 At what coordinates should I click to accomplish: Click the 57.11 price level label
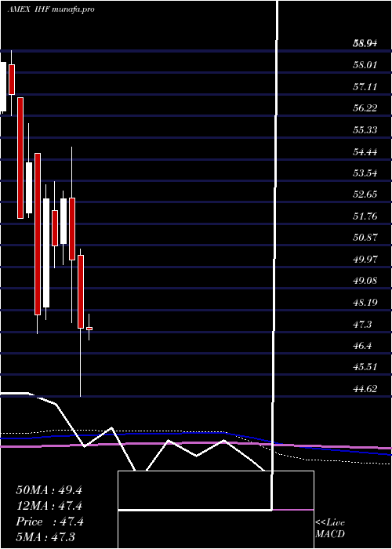click(365, 86)
